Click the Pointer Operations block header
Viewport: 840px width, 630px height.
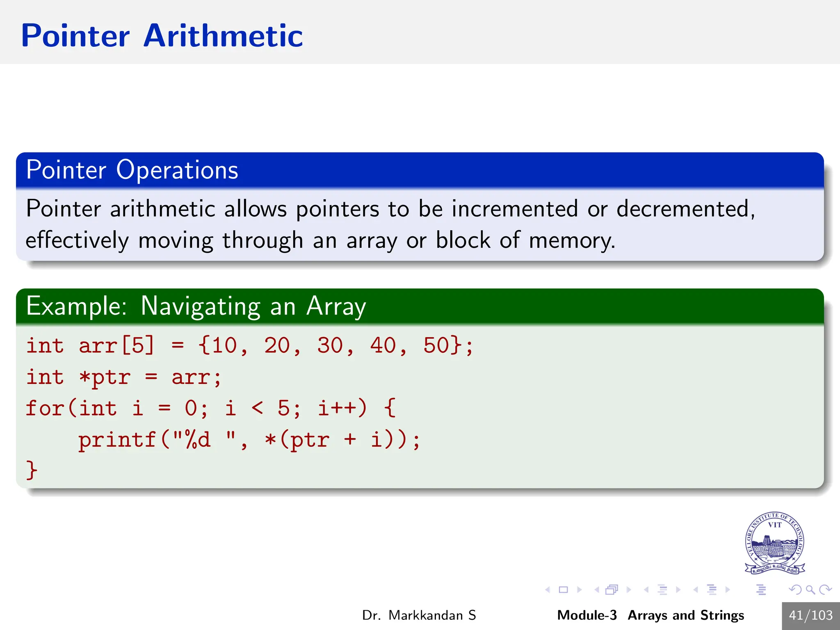tap(132, 170)
